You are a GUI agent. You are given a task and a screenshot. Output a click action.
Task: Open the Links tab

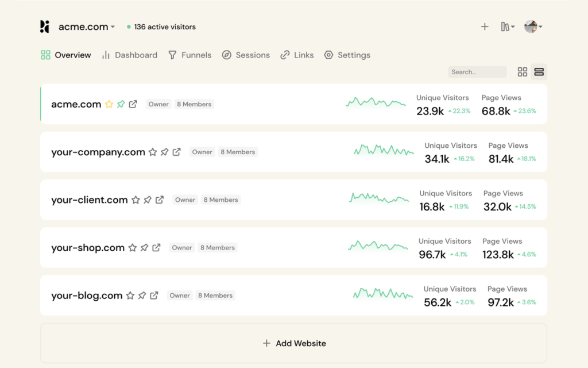(x=297, y=55)
